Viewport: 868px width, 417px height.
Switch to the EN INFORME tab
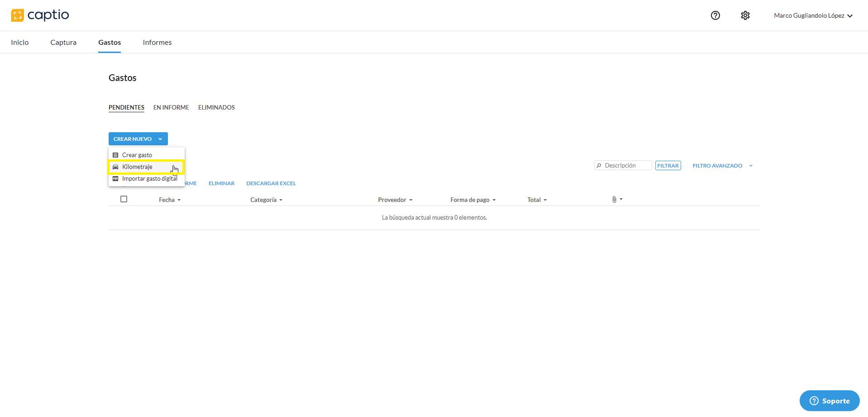click(x=171, y=107)
